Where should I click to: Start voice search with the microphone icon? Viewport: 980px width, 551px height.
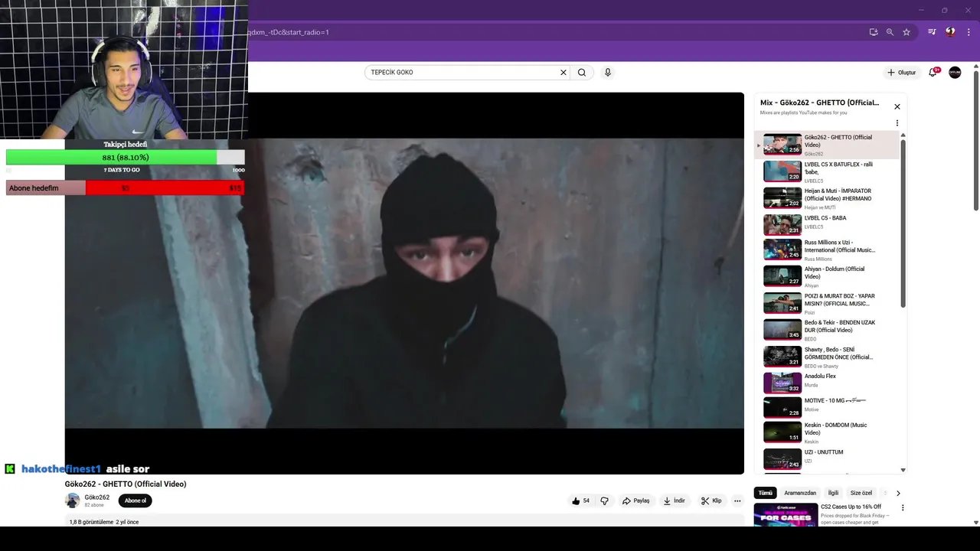608,73
